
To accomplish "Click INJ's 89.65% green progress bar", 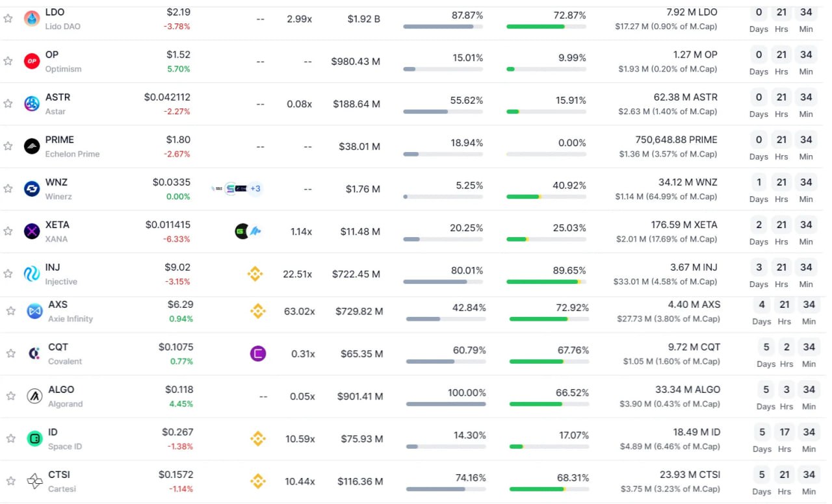I will 546,282.
